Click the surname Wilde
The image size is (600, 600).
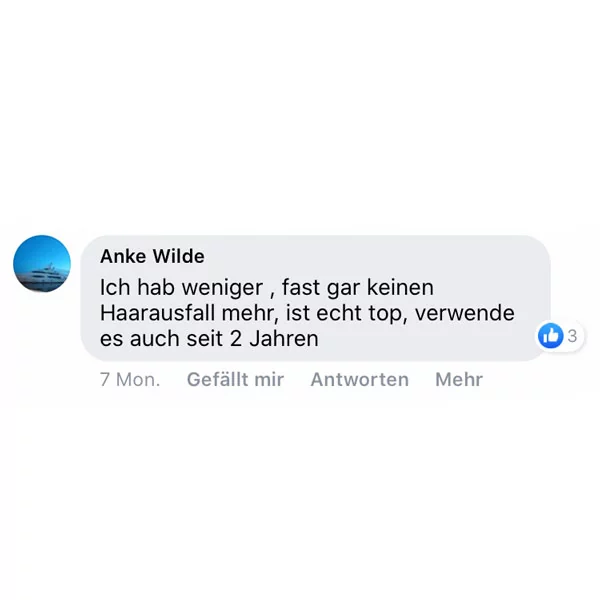tap(178, 256)
